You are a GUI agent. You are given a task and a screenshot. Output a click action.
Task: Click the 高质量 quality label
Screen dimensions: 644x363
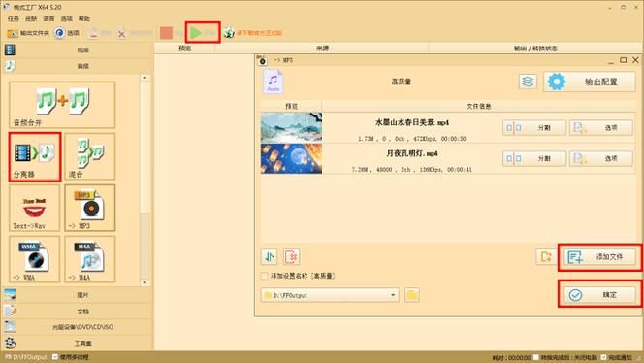pyautogui.click(x=402, y=82)
